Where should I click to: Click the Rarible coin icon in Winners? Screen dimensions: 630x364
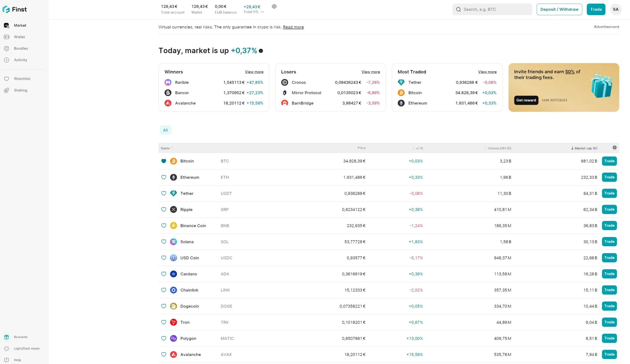(x=168, y=82)
